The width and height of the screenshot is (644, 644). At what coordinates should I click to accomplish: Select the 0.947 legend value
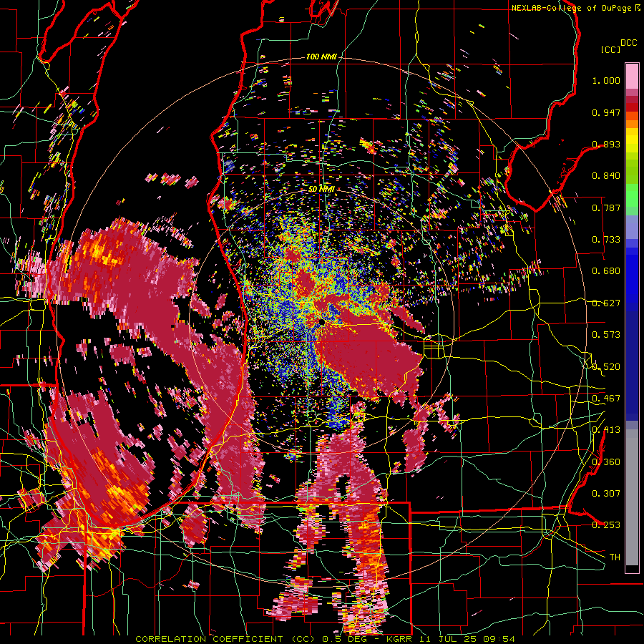coord(606,112)
